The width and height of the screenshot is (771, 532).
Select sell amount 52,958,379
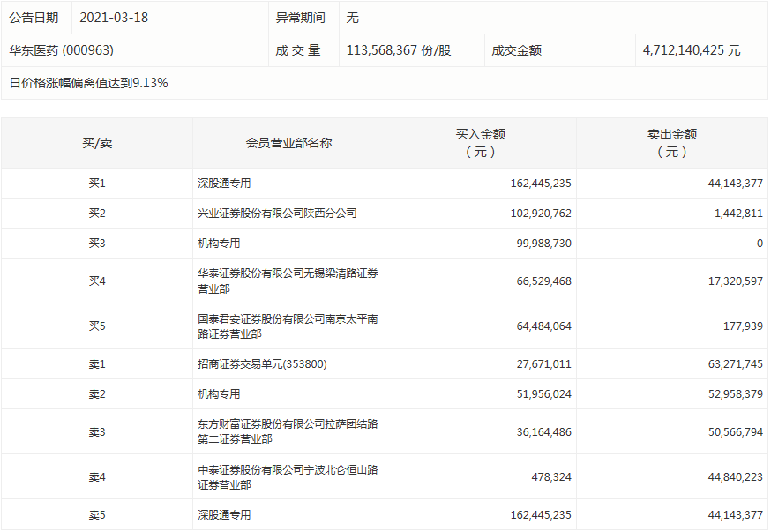[x=736, y=394]
